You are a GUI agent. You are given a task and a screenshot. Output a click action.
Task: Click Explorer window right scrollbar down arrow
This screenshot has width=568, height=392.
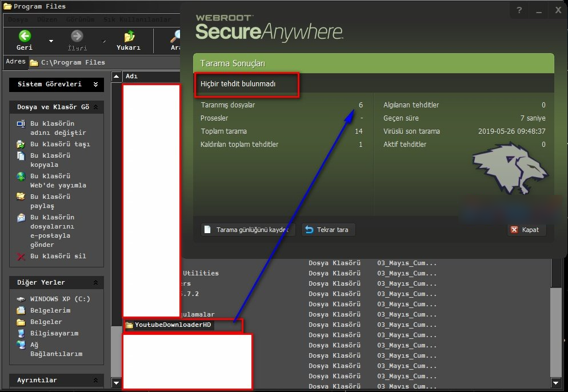click(555, 382)
